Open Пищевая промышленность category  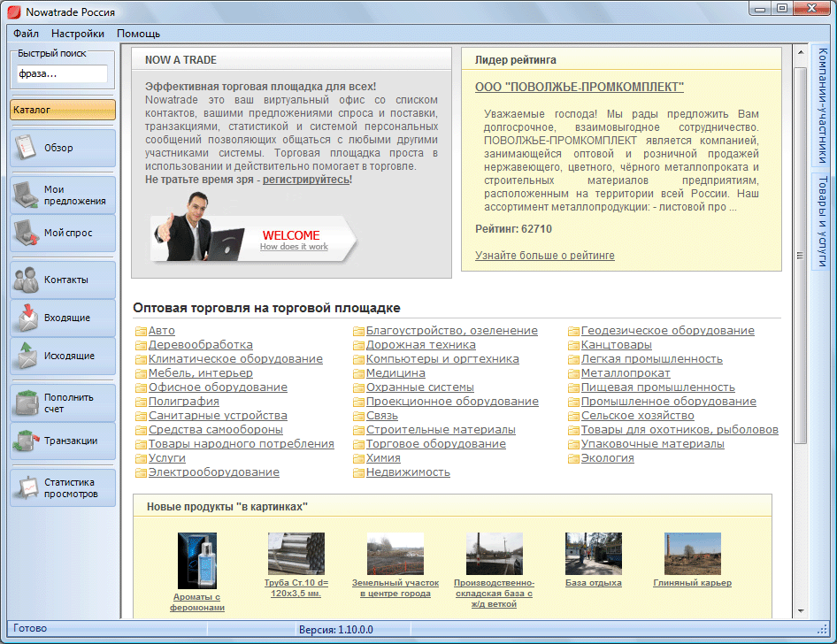657,387
